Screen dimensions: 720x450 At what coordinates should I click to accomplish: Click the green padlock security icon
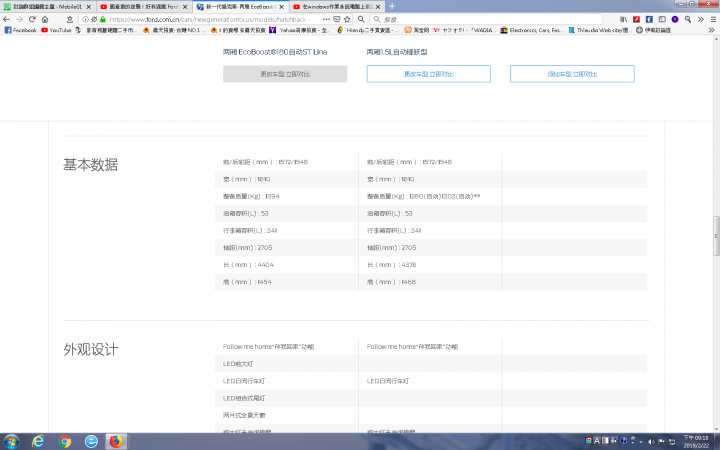(103, 19)
